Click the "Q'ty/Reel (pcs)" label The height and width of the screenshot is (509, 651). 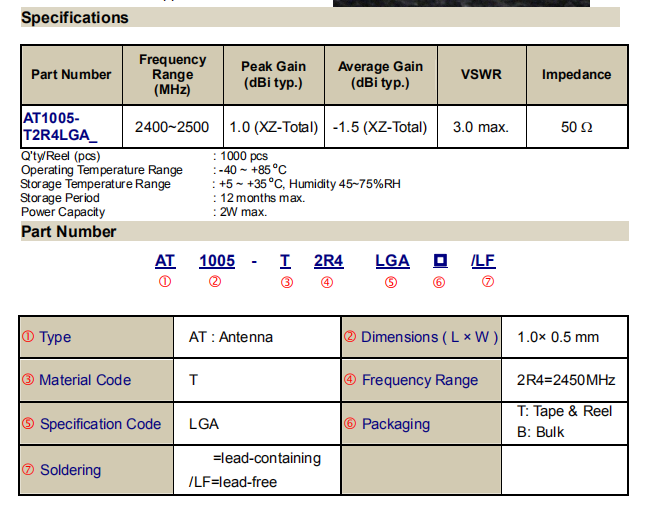[61, 156]
